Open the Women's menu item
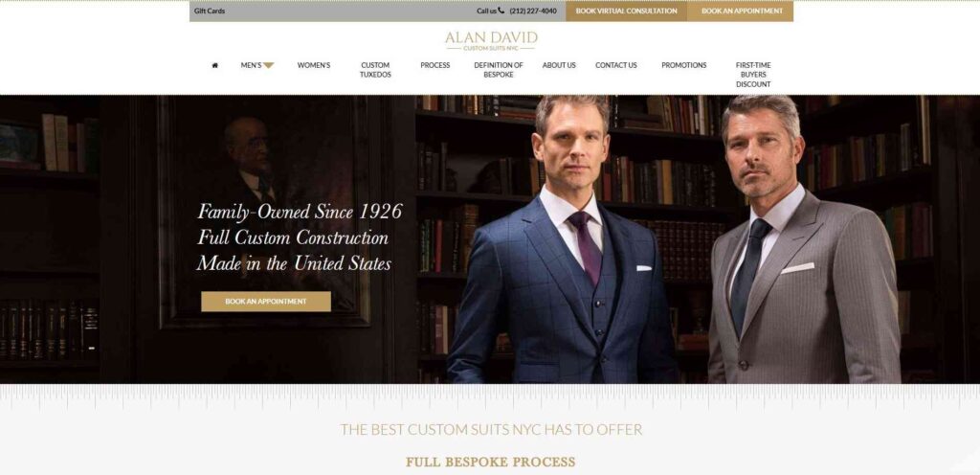 pos(314,65)
